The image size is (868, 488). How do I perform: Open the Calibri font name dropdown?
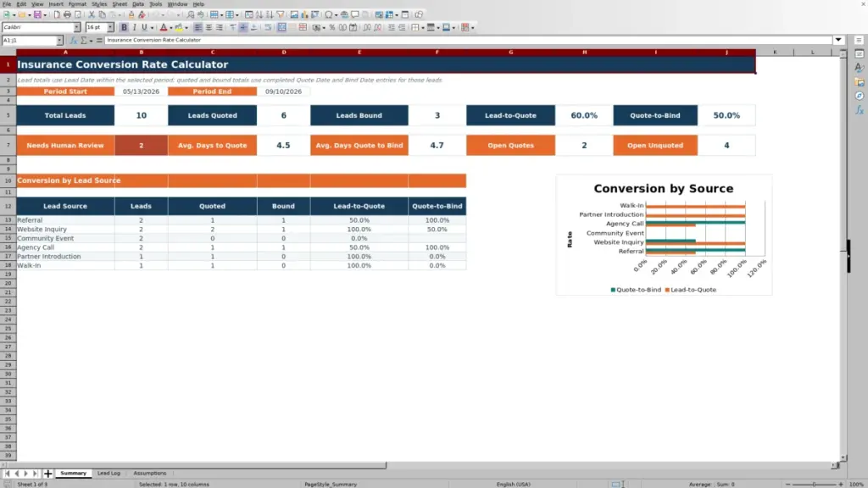point(76,27)
